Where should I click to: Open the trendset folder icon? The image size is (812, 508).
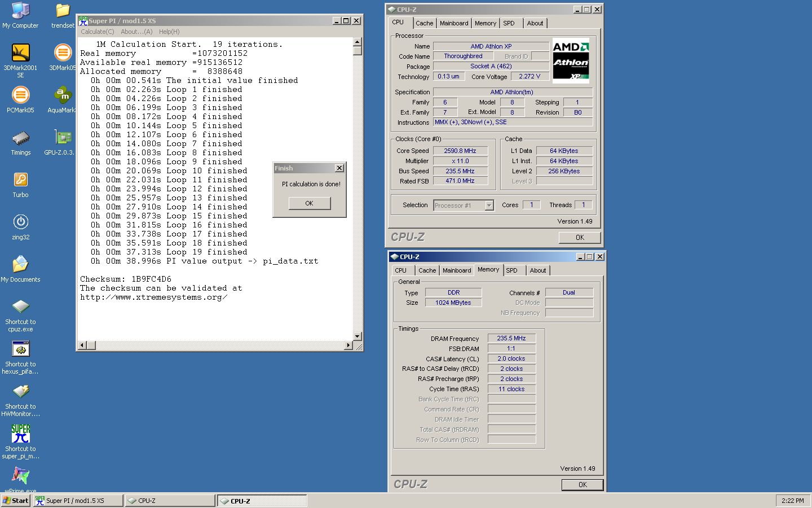(63, 16)
